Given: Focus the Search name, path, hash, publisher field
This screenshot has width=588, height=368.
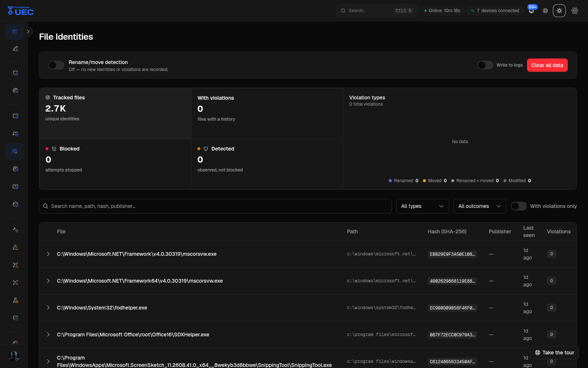Looking at the screenshot, I should pyautogui.click(x=215, y=206).
